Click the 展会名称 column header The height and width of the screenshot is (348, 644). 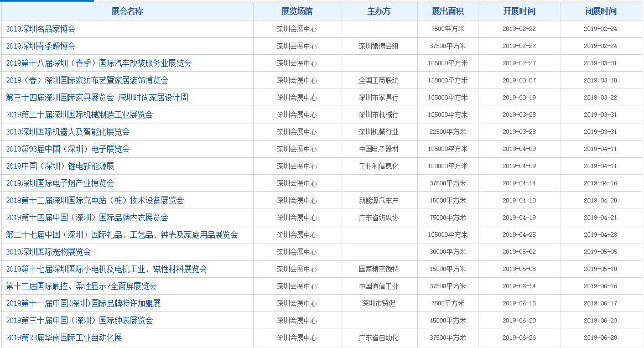point(127,12)
